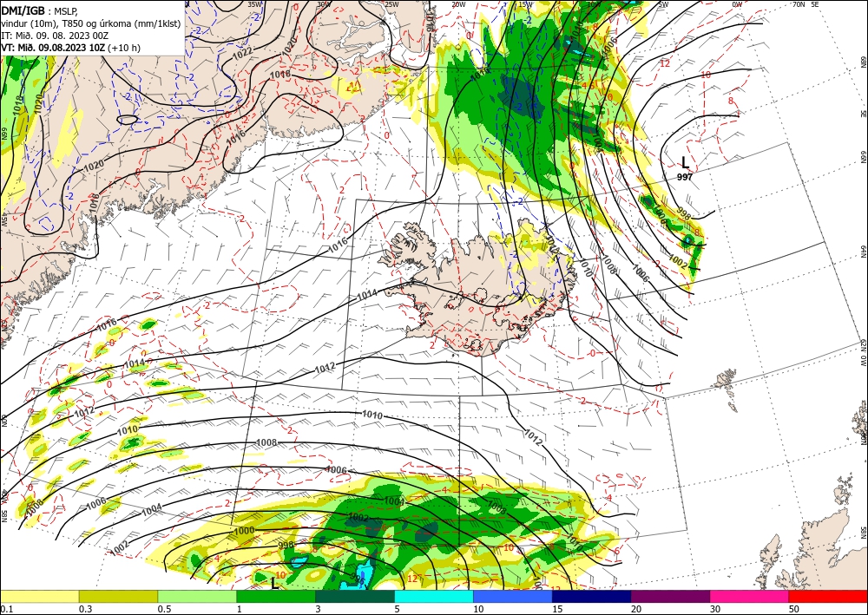Pick the cyan 5–10 legend swatch
This screenshot has height=615, width=868.
click(x=434, y=596)
